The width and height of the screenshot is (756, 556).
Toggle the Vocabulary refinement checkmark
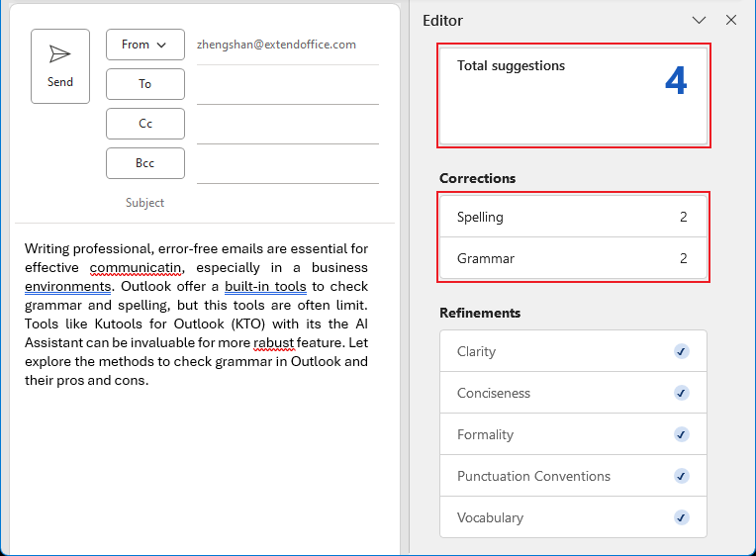coord(681,517)
